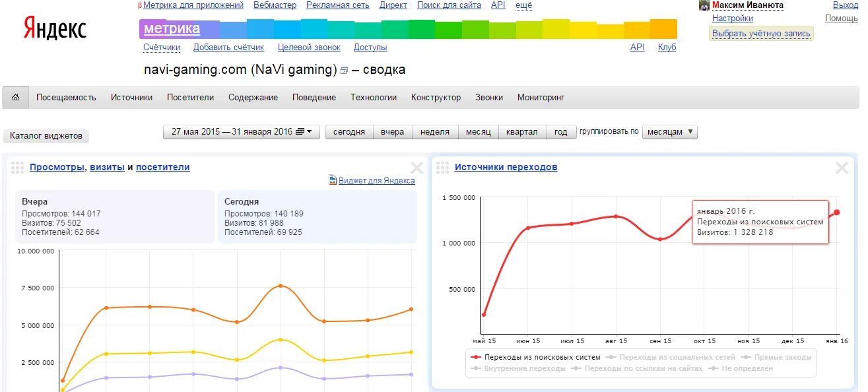Open the Содержание tab
The height and width of the screenshot is (392, 868).
(x=253, y=97)
